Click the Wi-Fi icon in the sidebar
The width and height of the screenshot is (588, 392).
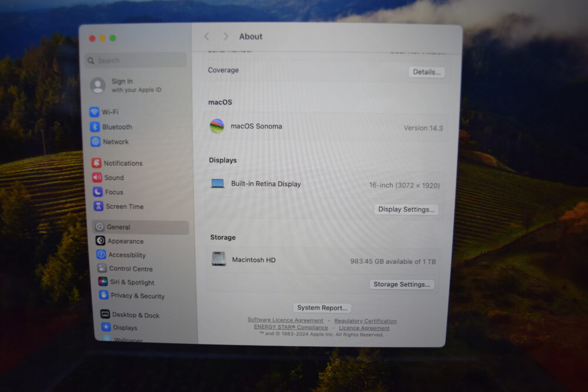click(94, 112)
